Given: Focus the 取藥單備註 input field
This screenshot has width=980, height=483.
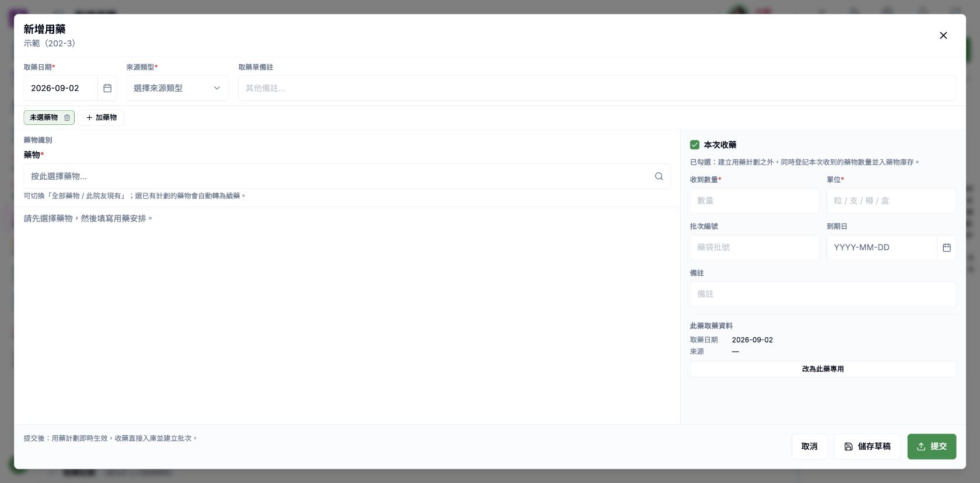Looking at the screenshot, I should pos(597,88).
